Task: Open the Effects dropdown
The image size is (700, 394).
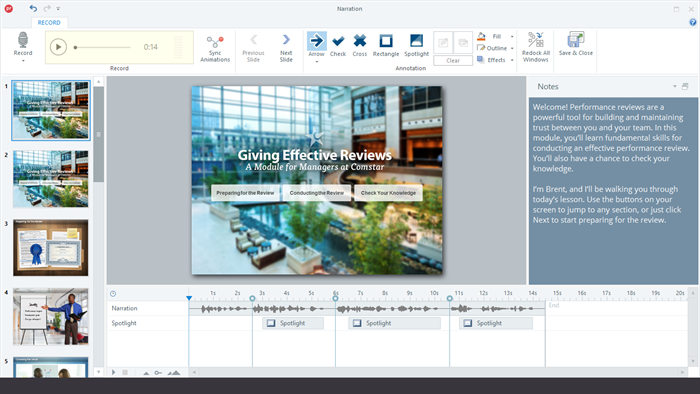Action: tap(512, 60)
